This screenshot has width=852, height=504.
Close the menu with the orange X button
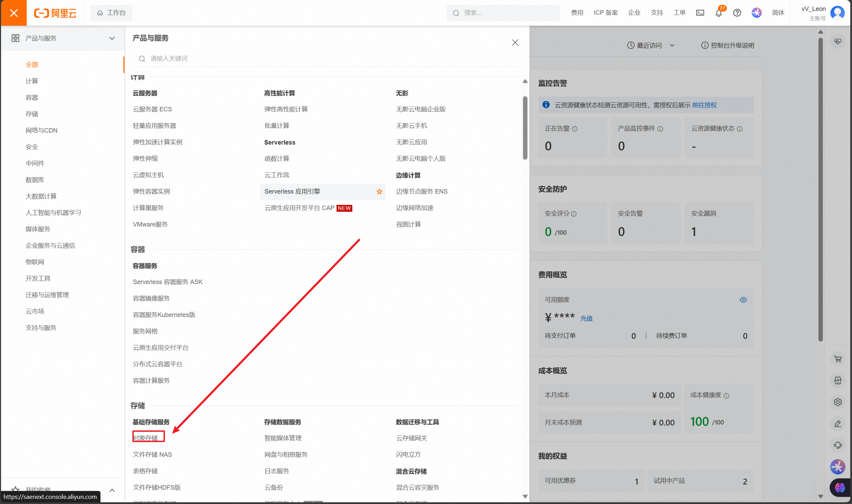(14, 13)
